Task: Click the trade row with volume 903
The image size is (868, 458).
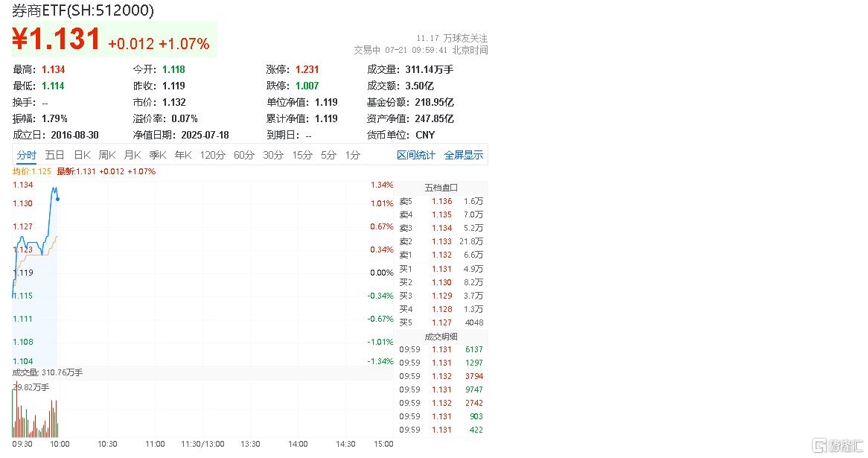Action: pyautogui.click(x=441, y=416)
